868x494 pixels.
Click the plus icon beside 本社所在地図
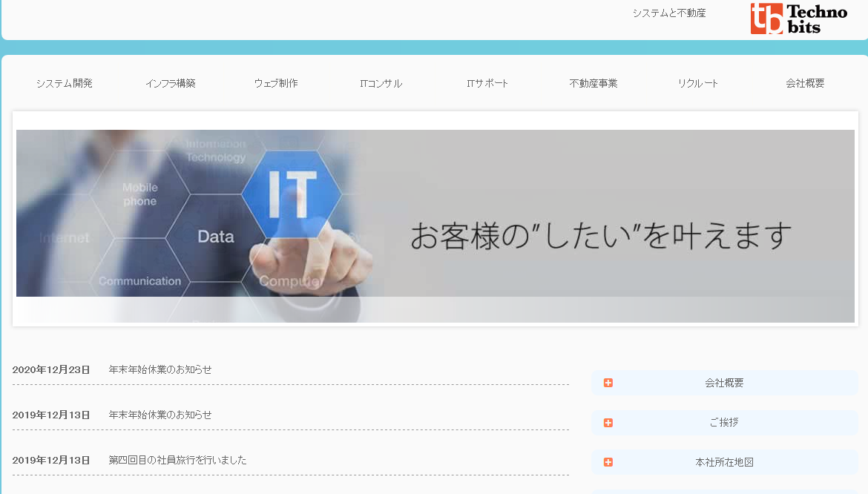click(x=608, y=462)
